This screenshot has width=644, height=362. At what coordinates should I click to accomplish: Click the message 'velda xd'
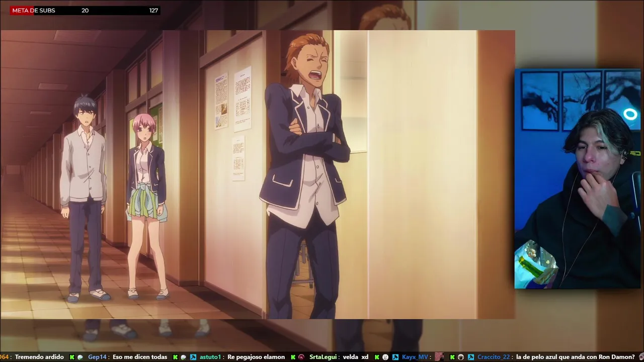356,357
